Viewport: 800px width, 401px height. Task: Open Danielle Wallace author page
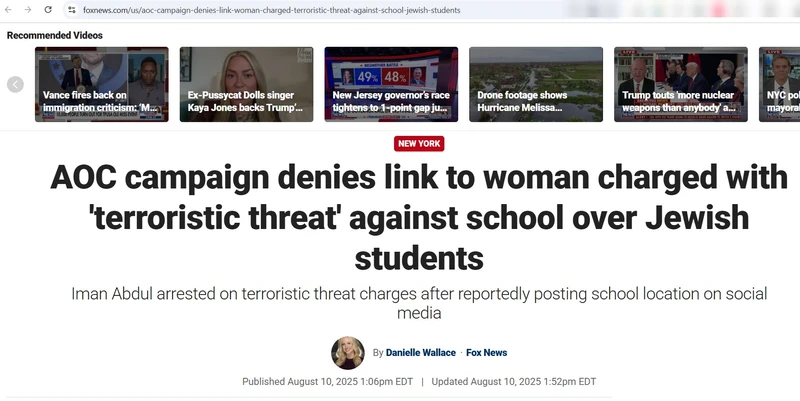pos(420,353)
